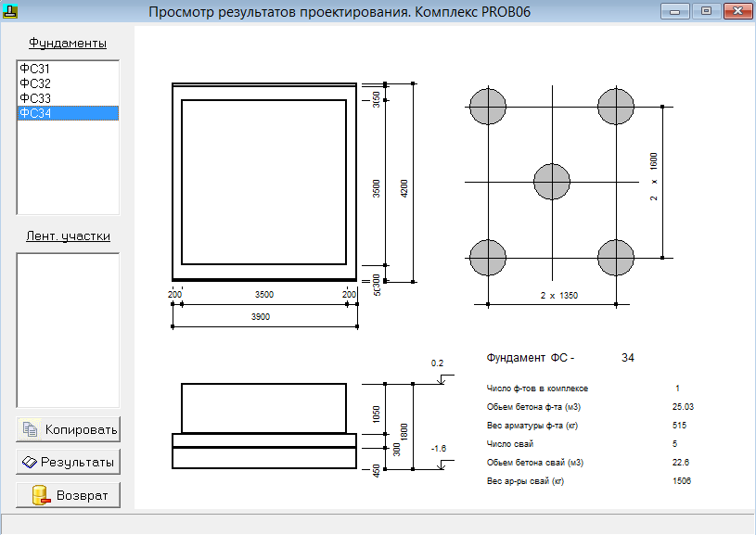Maximize the PROB06 results window
Screen dimensions: 756x535
(x=706, y=11)
